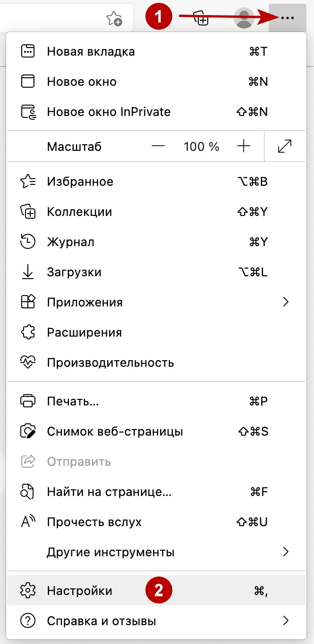Expand the Справка и отзывы submenu
The width and height of the screenshot is (314, 644).
285,620
